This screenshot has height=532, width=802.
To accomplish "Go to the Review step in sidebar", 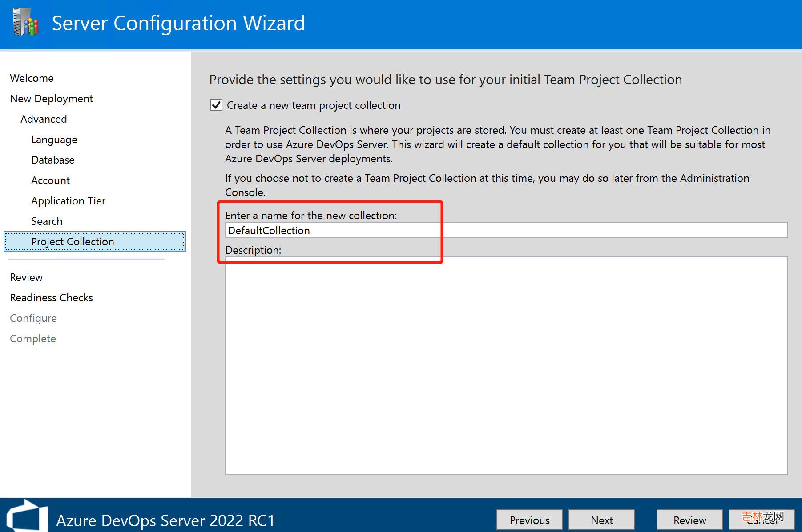I will (26, 277).
